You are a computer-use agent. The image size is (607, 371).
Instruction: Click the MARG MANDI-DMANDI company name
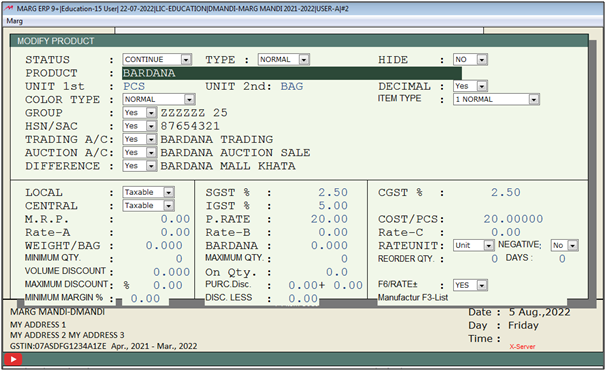[x=57, y=312]
